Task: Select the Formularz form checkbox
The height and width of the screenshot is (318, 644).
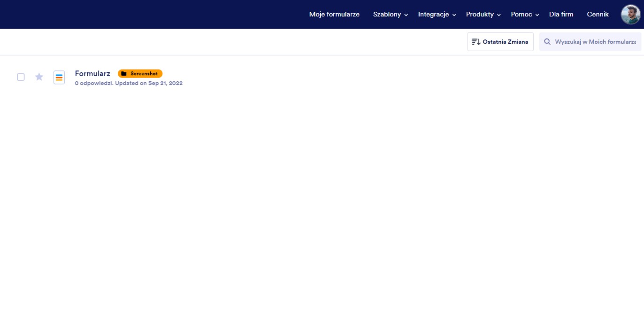Action: click(21, 77)
